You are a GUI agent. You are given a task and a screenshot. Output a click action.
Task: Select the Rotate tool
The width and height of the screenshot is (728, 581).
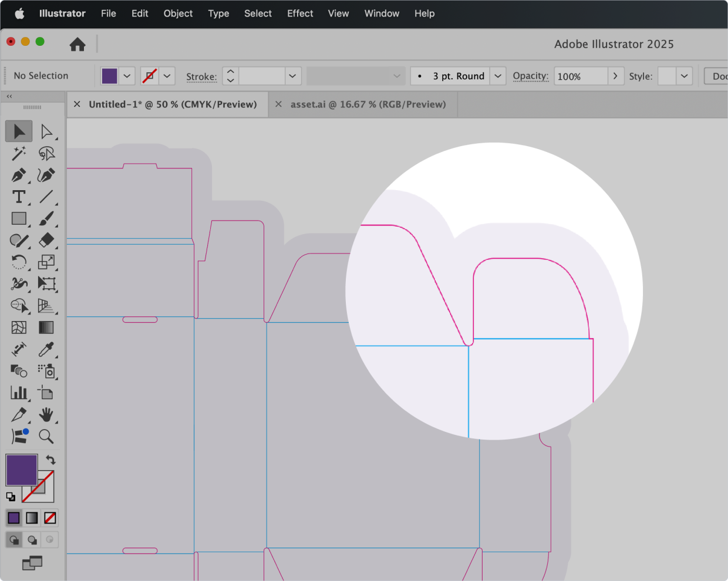pyautogui.click(x=19, y=262)
